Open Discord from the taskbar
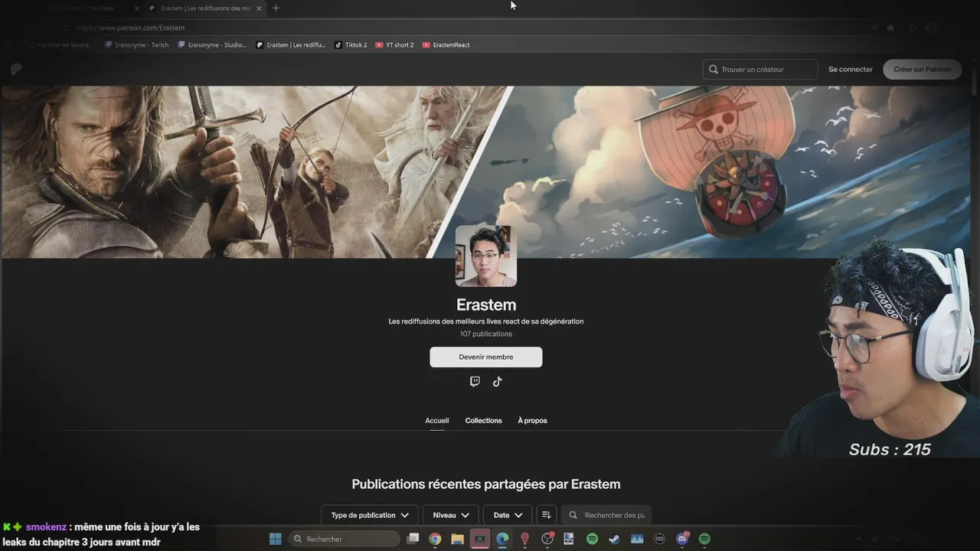The width and height of the screenshot is (980, 551). [x=682, y=539]
